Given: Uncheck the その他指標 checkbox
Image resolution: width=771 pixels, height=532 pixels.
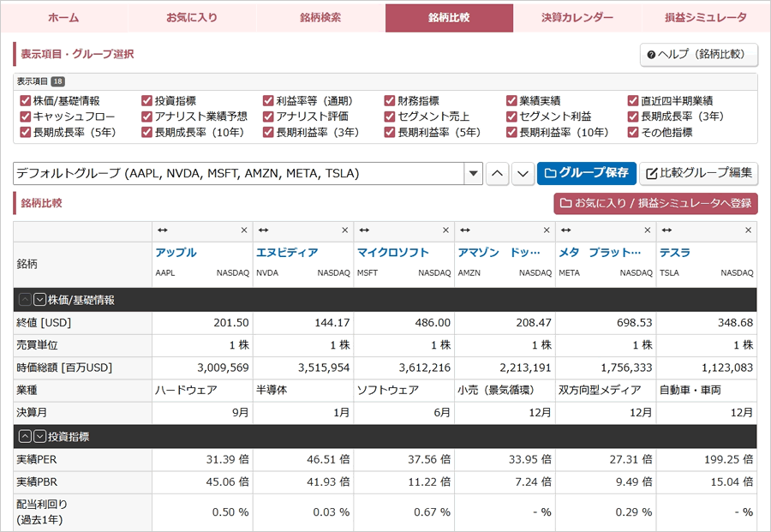Looking at the screenshot, I should (633, 132).
